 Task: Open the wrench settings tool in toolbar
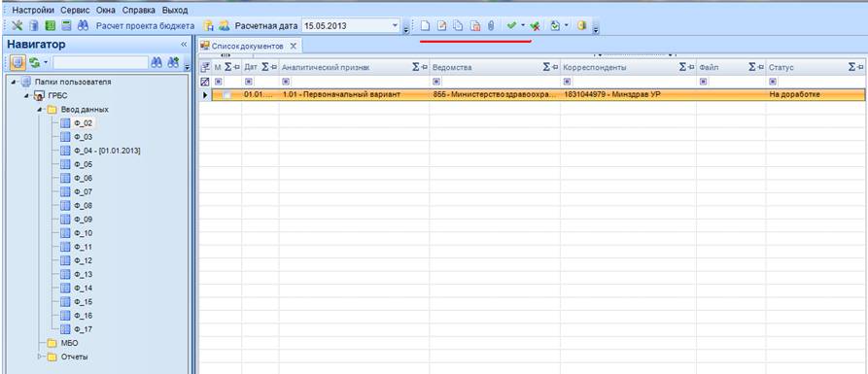(17, 25)
